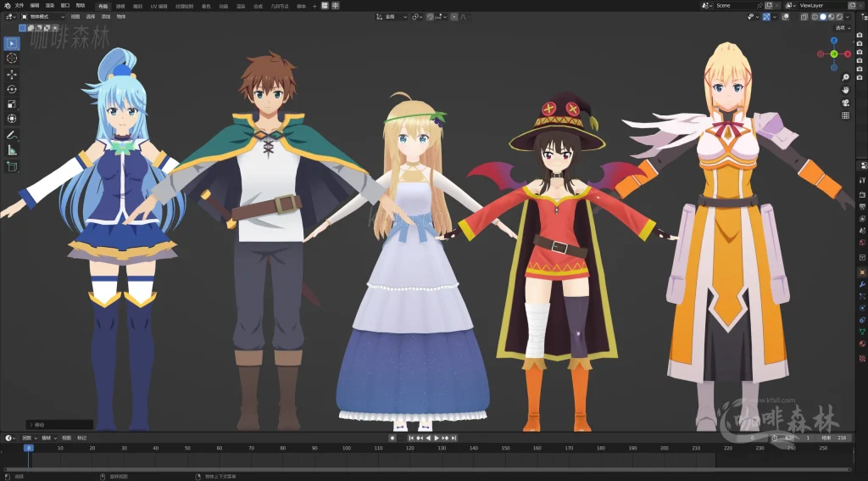
Task: Click new scene icon next to Scene
Action: tap(768, 6)
